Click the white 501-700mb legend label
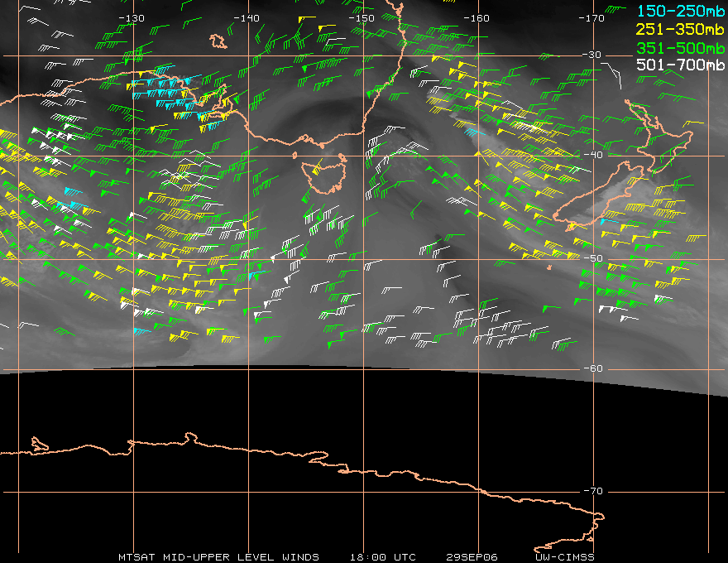 [680, 65]
